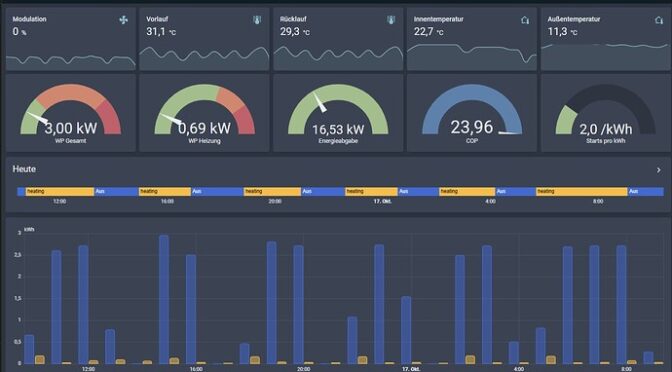Click the first blue bar at the chart's left edge

pos(29,349)
